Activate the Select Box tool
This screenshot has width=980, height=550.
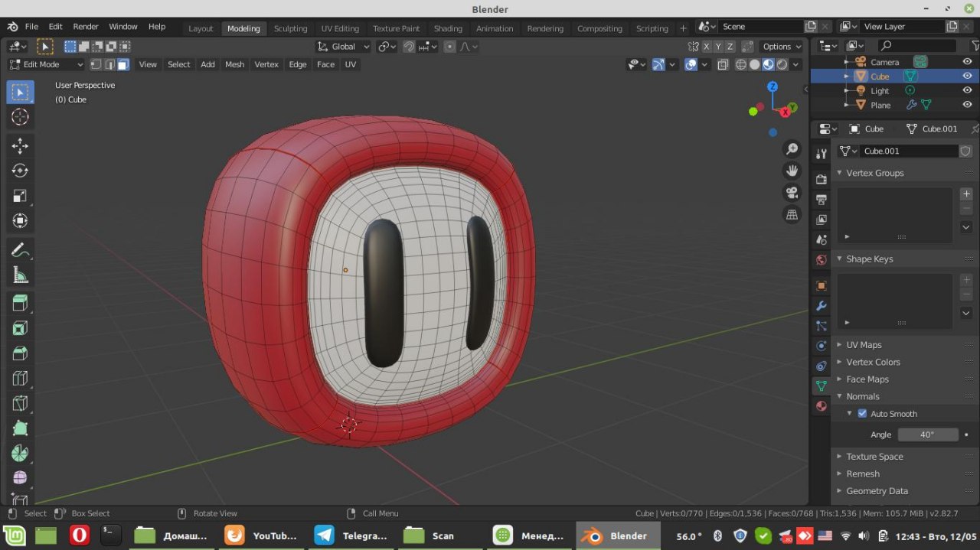click(x=20, y=92)
